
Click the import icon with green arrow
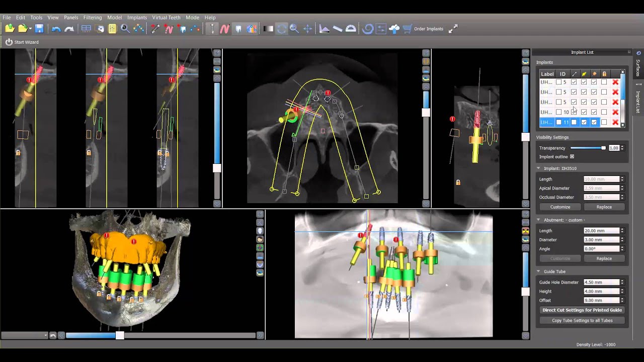pyautogui.click(x=10, y=29)
